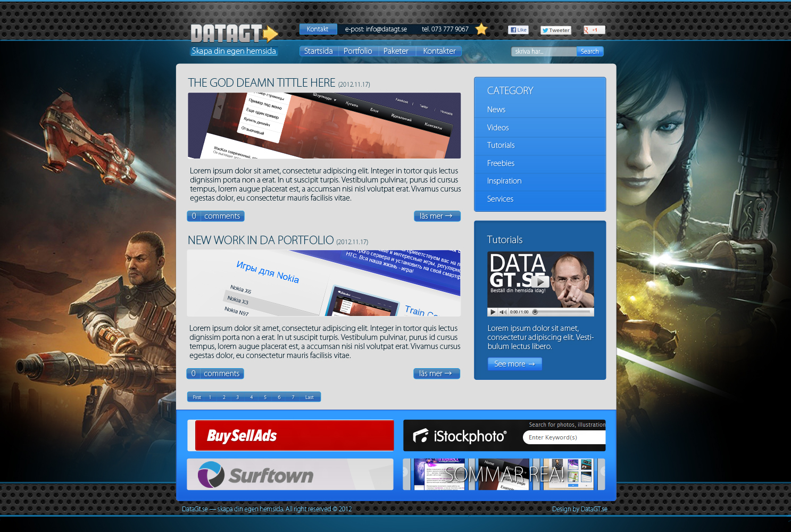The height and width of the screenshot is (532, 791).
Task: Click the e-post info@datagt.se link
Action: click(376, 29)
